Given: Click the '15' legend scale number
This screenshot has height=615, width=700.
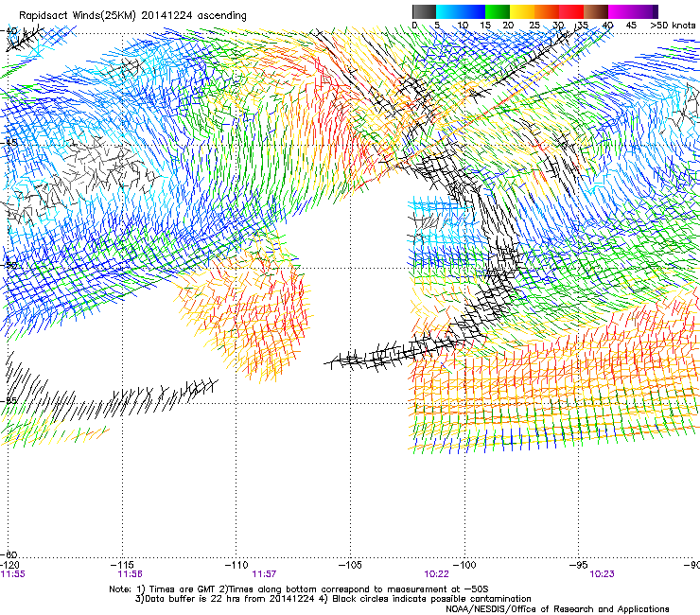Looking at the screenshot, I should pyautogui.click(x=485, y=26).
